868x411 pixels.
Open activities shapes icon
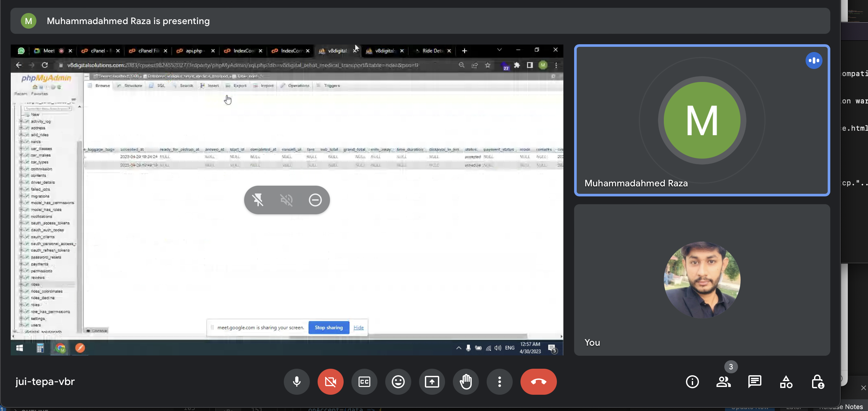point(786,382)
